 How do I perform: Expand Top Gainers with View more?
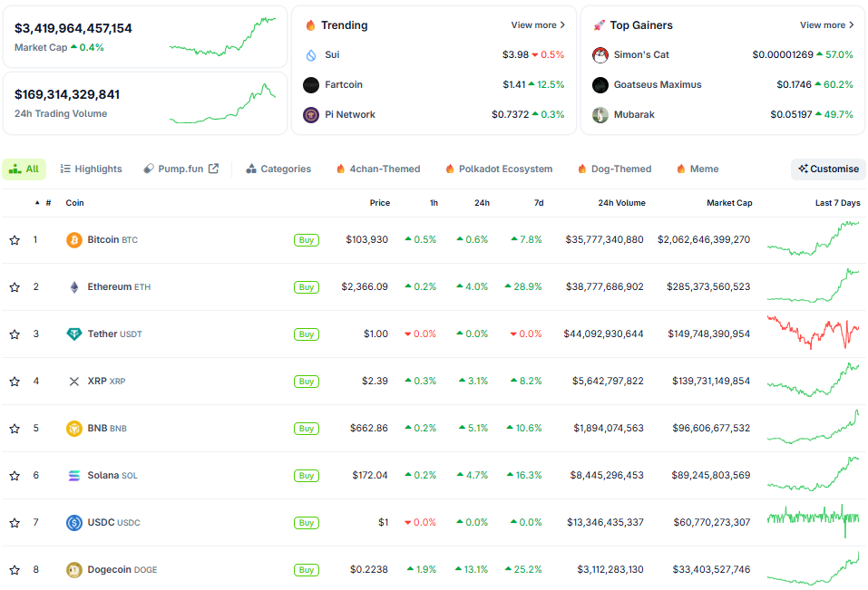tap(827, 25)
